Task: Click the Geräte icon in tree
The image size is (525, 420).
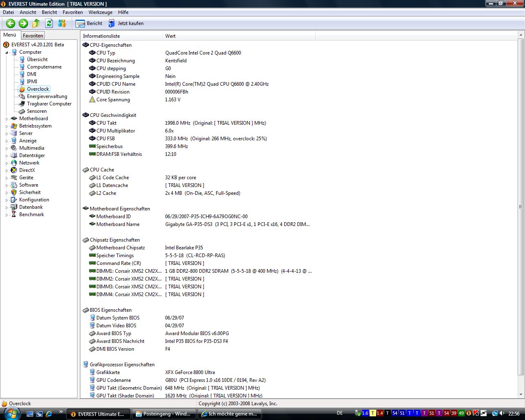Action: 14,178
